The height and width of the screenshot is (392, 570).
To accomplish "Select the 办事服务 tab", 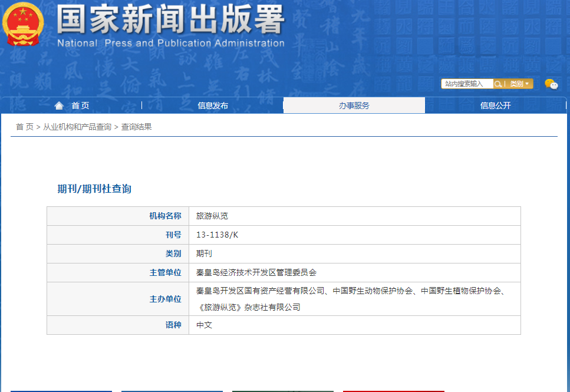I will pos(354,106).
